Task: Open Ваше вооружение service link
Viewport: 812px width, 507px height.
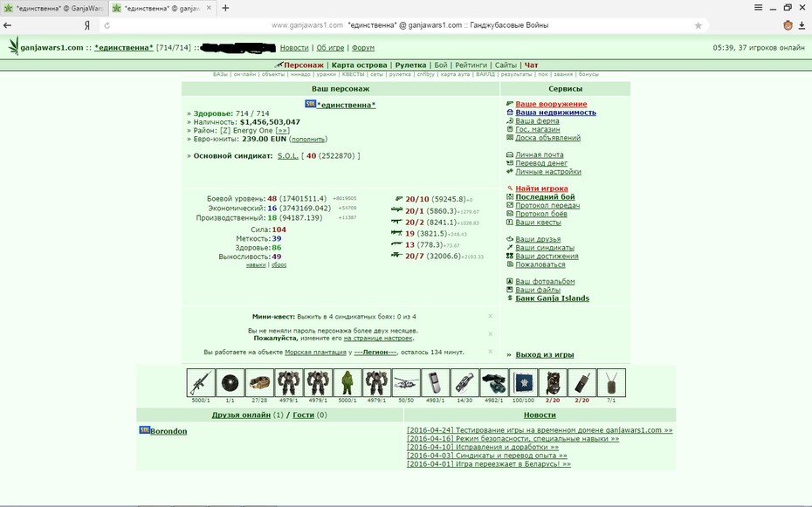Action: [x=551, y=104]
